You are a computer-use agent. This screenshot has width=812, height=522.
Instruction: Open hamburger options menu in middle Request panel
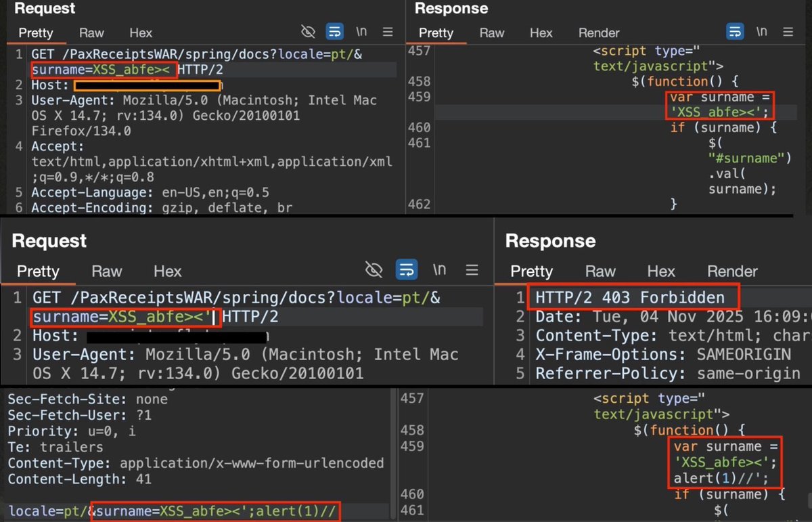pos(473,270)
